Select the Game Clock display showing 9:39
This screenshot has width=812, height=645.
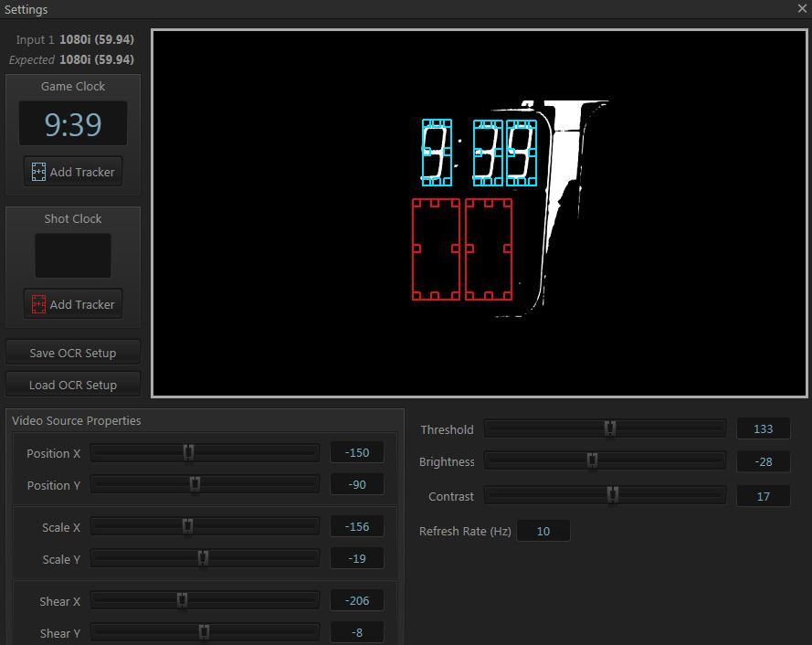click(x=73, y=122)
